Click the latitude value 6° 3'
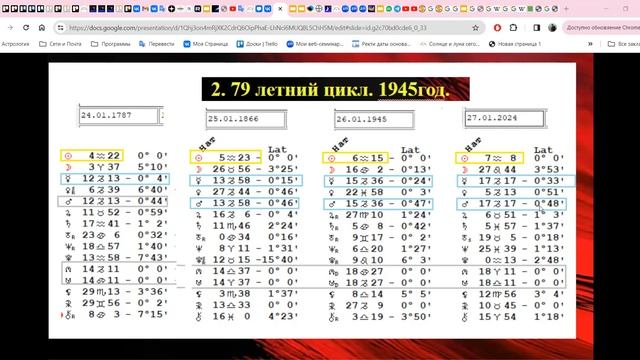 416,260
